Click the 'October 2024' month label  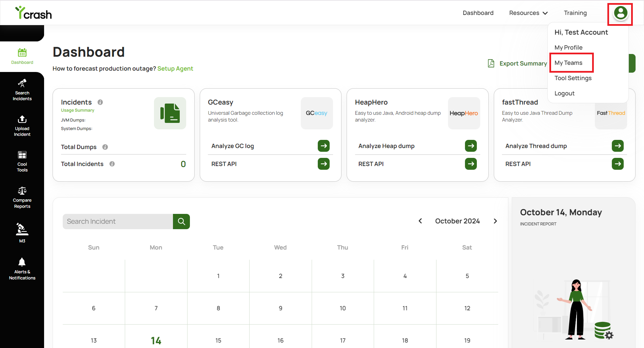[457, 221]
